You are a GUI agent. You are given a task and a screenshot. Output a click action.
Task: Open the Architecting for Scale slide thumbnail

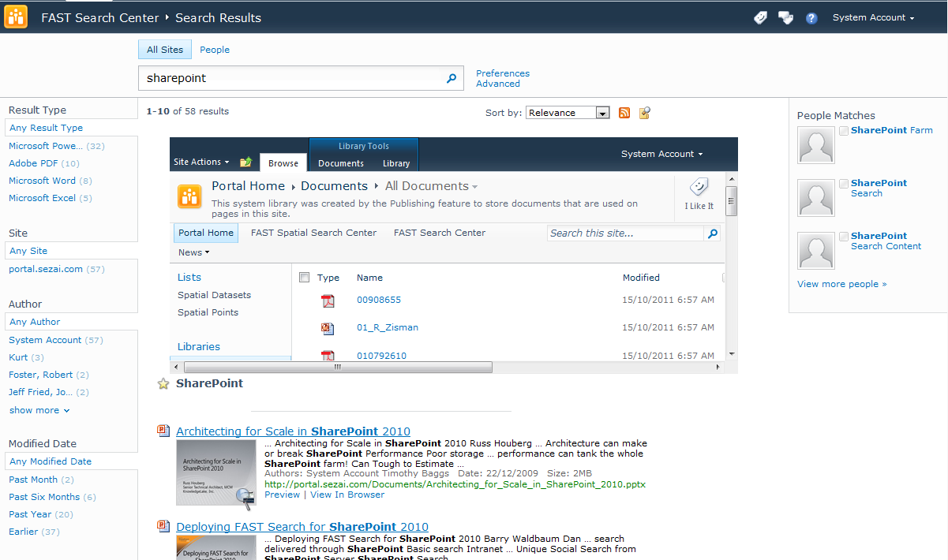pos(216,472)
